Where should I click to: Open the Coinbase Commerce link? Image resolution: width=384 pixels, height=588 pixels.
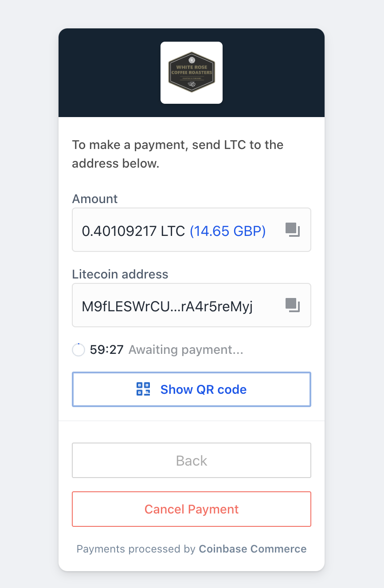click(x=253, y=549)
